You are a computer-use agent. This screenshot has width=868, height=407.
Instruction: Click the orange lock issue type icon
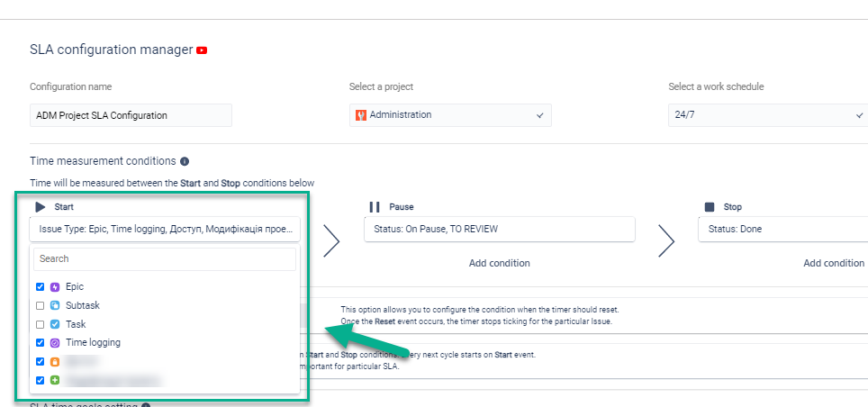coord(55,362)
